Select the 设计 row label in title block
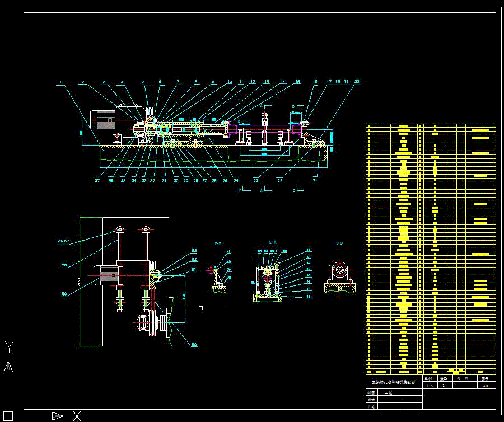Viewport: 504px width, 422px height. [x=371, y=400]
